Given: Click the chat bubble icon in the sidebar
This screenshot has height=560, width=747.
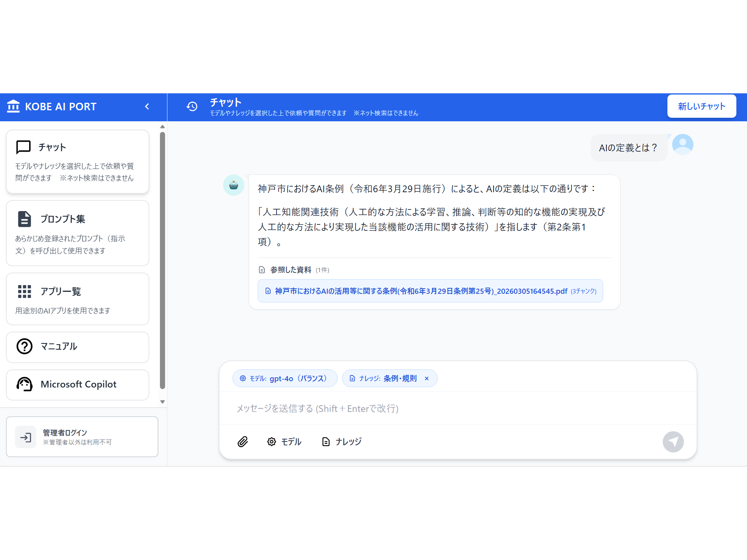Looking at the screenshot, I should (x=23, y=147).
